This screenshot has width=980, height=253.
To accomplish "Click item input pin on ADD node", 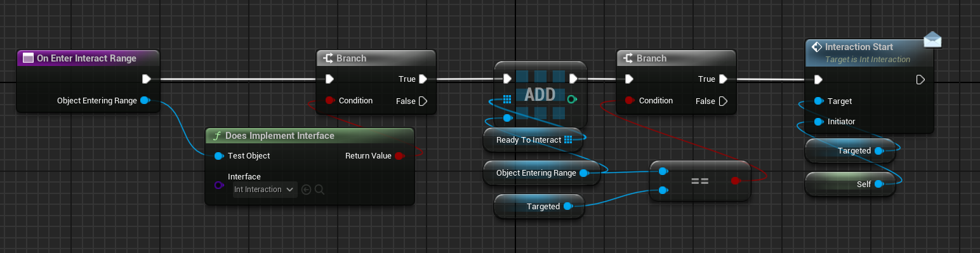I will (507, 118).
